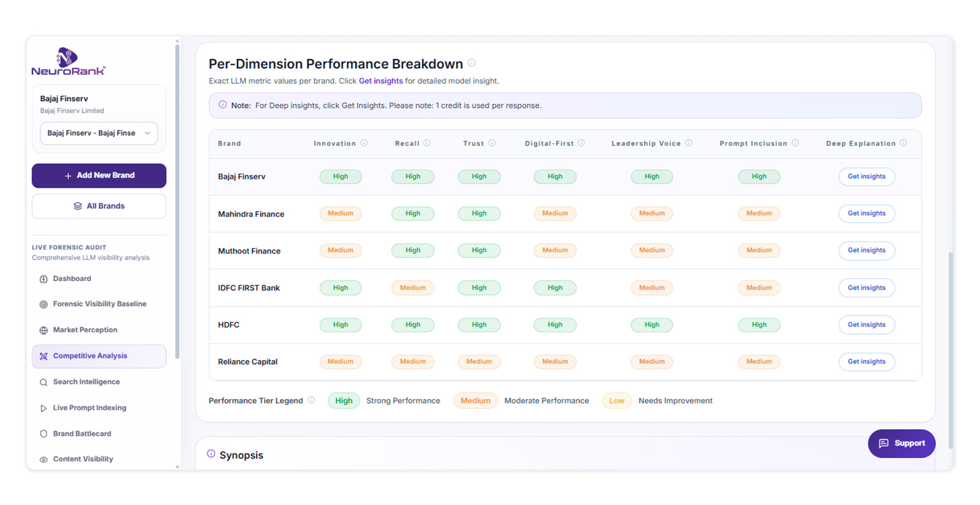Screen dimensions: 980x505
Task: Open the Bajaj Finserv brand dropdown
Action: click(99, 133)
